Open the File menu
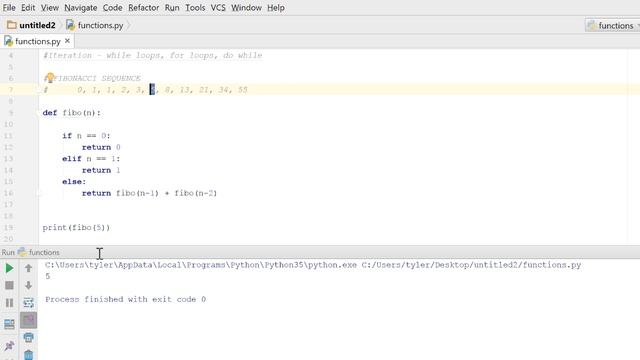This screenshot has width=640, height=360. click(9, 8)
